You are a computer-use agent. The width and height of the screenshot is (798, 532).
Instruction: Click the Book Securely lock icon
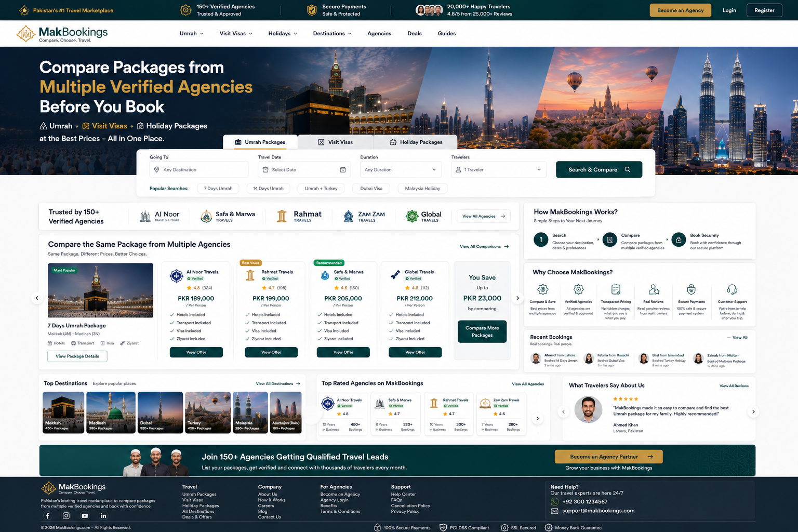click(679, 240)
